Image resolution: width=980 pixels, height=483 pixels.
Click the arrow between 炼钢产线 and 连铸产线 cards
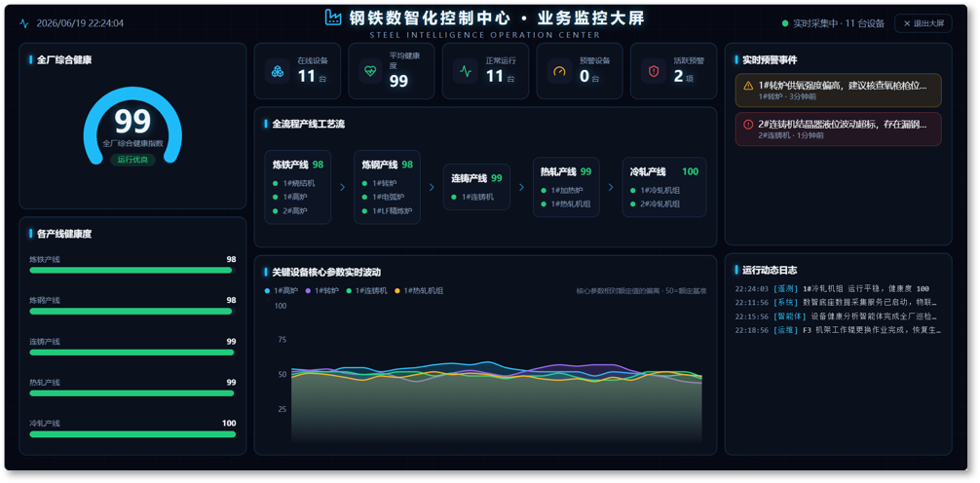[x=432, y=187]
